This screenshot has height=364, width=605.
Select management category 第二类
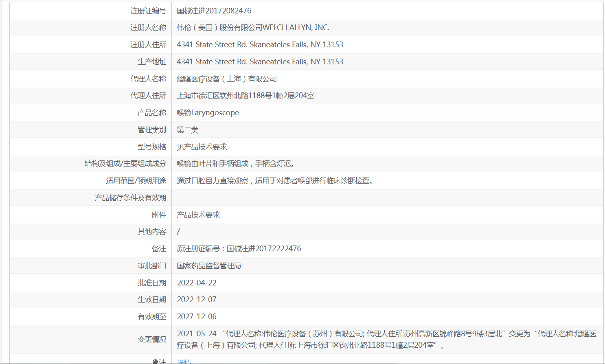(188, 130)
